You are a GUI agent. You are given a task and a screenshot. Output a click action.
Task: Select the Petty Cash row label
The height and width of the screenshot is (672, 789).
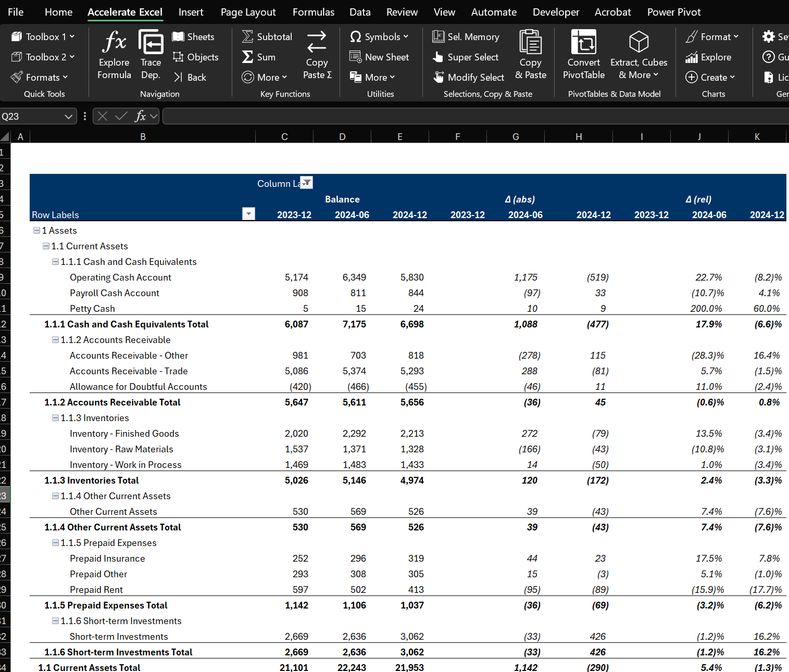92,309
